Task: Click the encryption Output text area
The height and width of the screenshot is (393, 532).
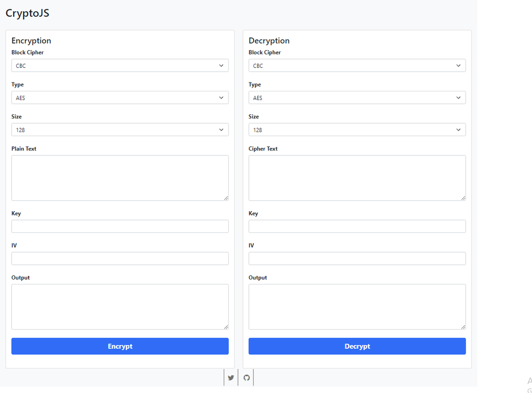Action: click(x=120, y=306)
